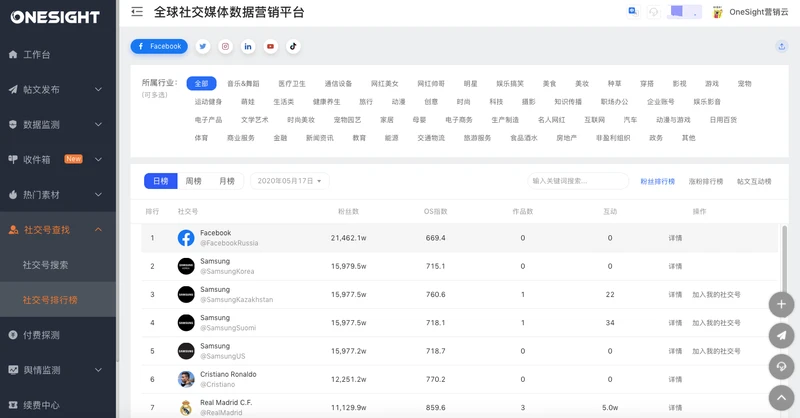Click the OS指数 column header
Viewport: 800px width, 418px height.
click(x=435, y=211)
